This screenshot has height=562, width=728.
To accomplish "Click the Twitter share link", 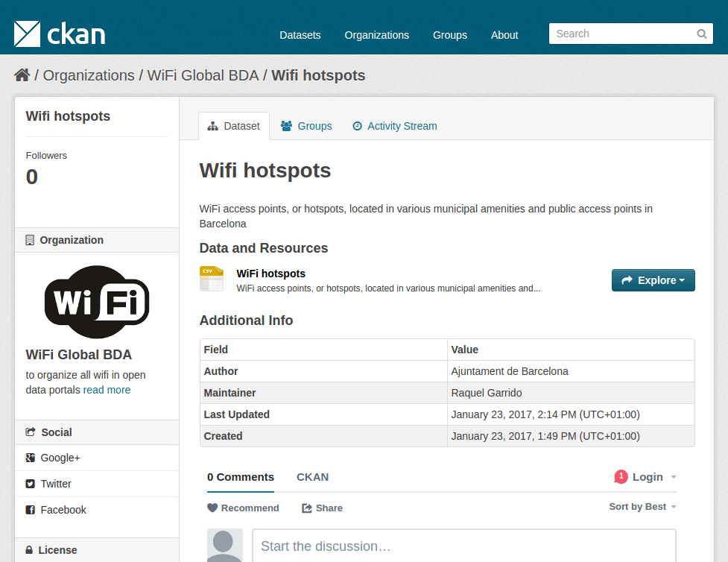I will click(56, 484).
